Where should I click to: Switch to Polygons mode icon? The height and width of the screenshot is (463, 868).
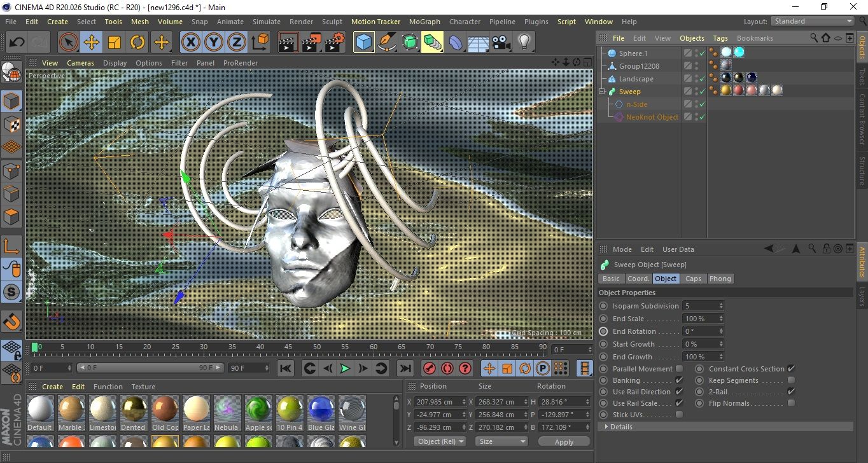11,217
